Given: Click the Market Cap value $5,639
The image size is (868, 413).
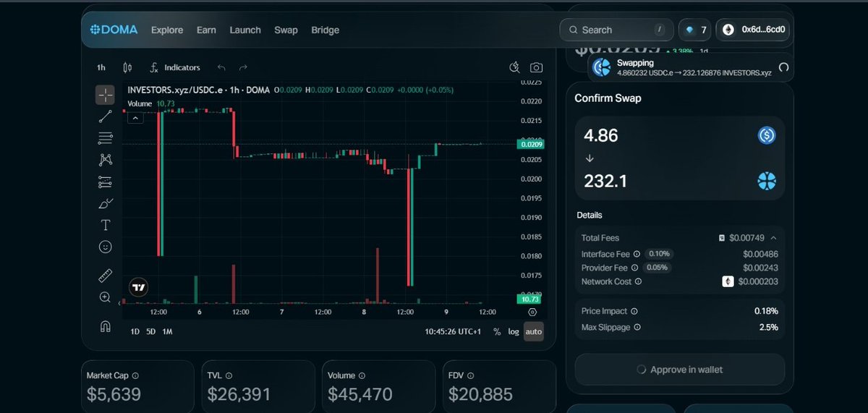Looking at the screenshot, I should [x=114, y=394].
